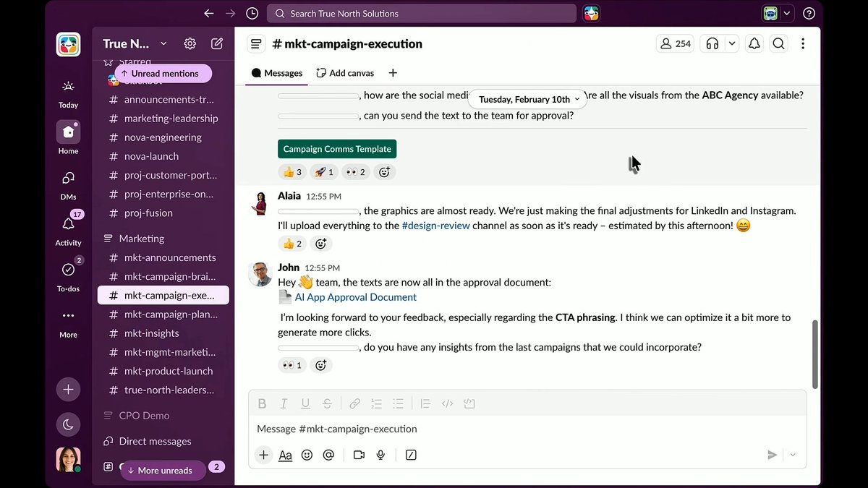Expand send options arrow next to send button
Image resolution: width=868 pixels, height=488 pixels.
pos(793,455)
